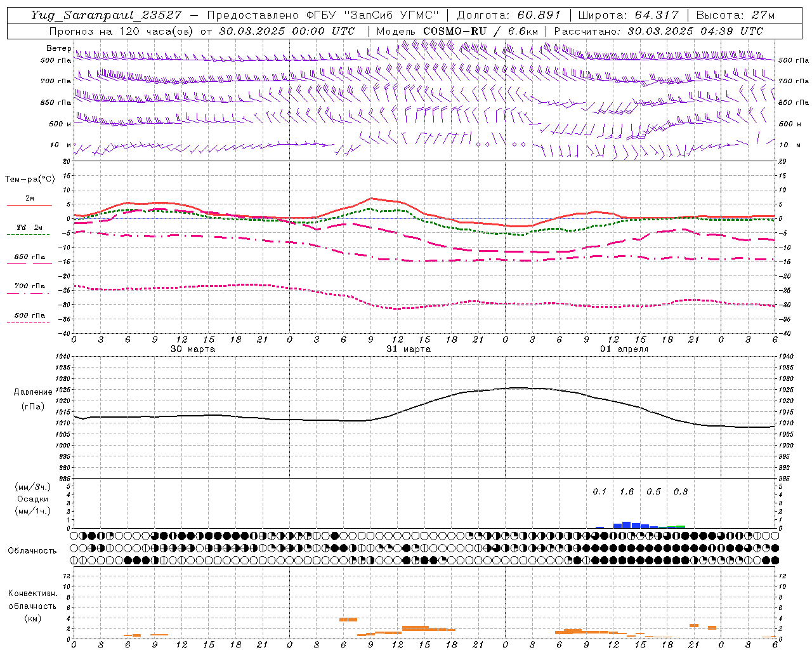Click the elevation text Высота: 27м

(735, 15)
